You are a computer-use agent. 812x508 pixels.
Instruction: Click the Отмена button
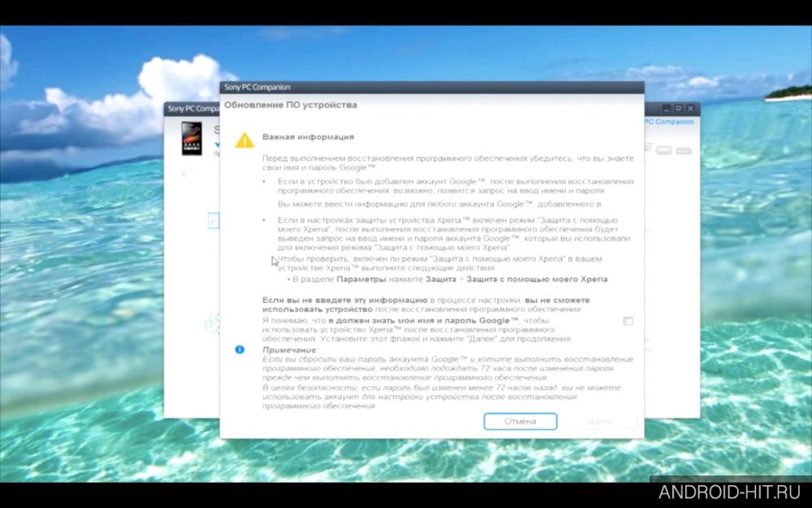(520, 421)
